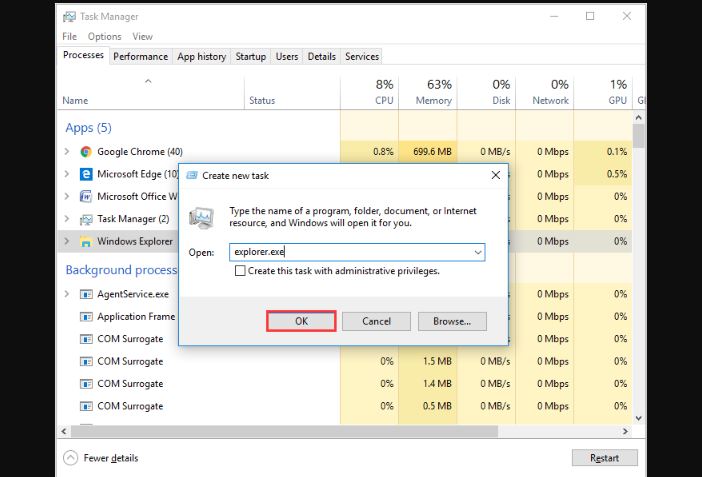The width and height of the screenshot is (702, 477).
Task: Switch to the Performance tab
Action: pyautogui.click(x=141, y=56)
